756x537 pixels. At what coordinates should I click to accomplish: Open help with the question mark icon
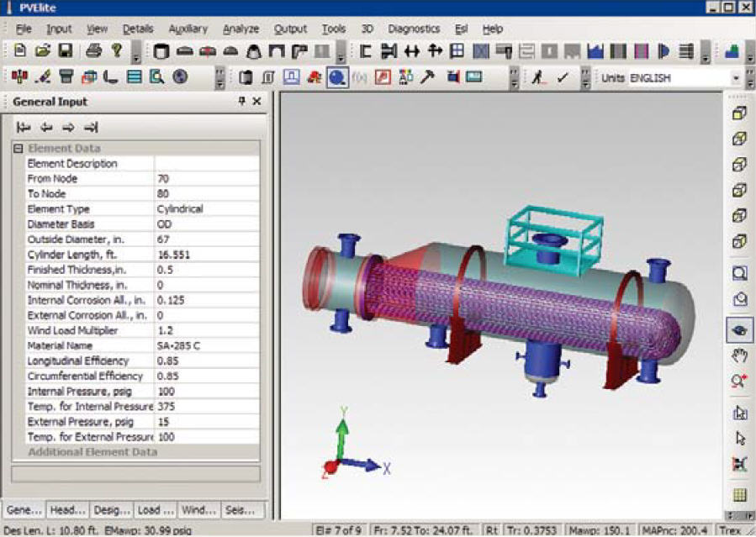click(x=116, y=50)
